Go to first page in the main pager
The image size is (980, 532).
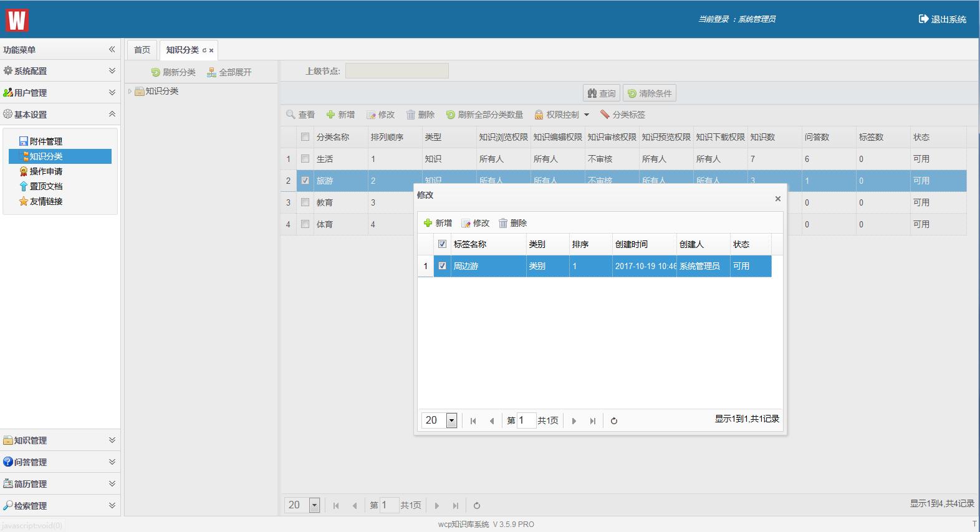coord(336,506)
